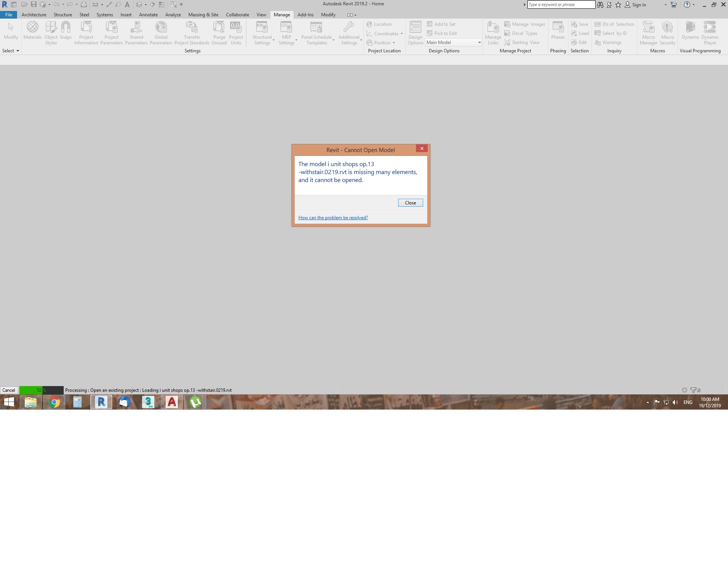The height and width of the screenshot is (581, 728).
Task: Switch to Revit in the taskbar
Action: click(101, 402)
